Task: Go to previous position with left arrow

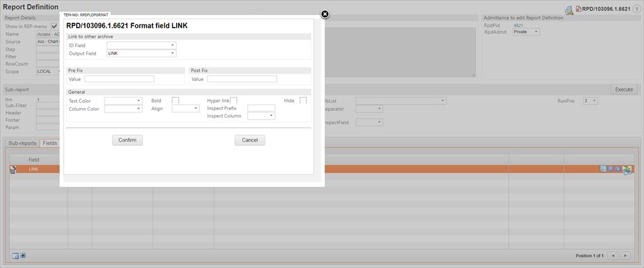Action: (614, 255)
